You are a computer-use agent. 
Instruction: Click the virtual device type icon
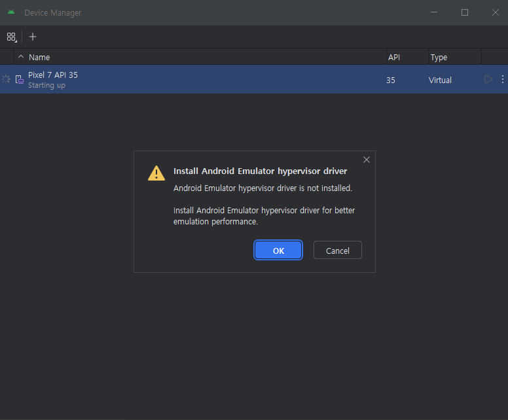(20, 79)
